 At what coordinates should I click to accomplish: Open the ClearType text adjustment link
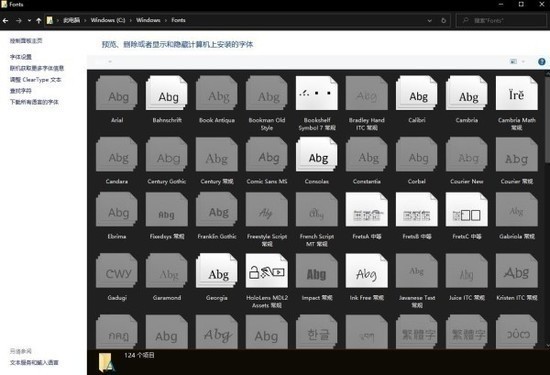(x=35, y=80)
